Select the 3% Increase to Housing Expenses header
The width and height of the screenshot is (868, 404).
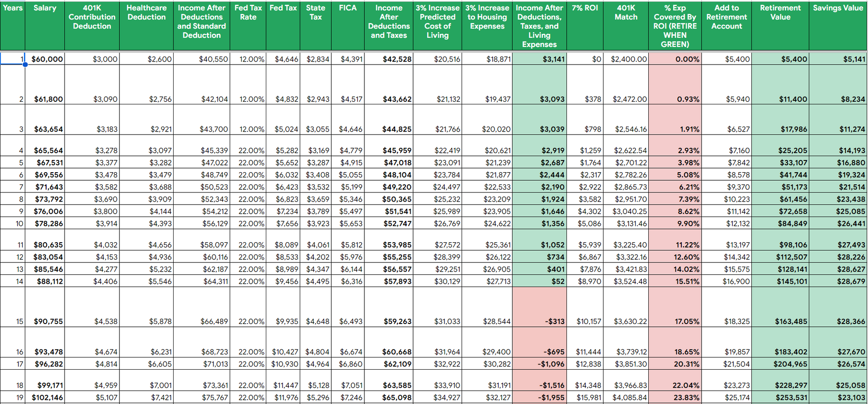point(487,25)
